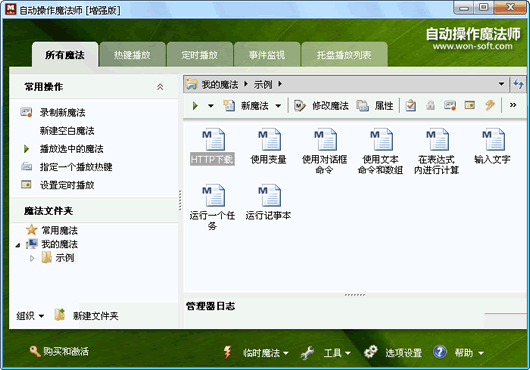This screenshot has height=370, width=530.
Task: Click 新建文件夹 button
Action: [x=96, y=316]
